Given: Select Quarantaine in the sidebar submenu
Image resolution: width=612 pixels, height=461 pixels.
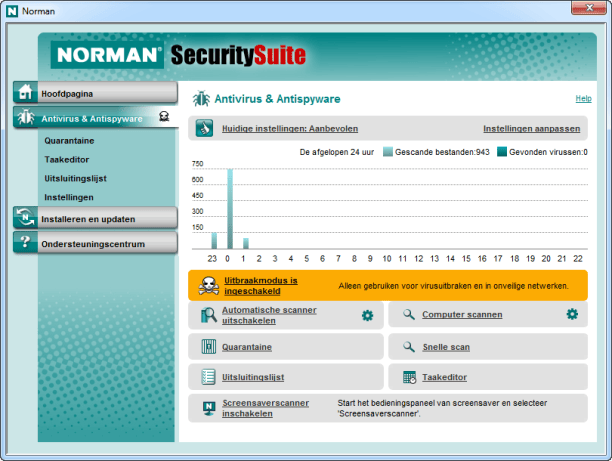Looking at the screenshot, I should click(x=69, y=141).
